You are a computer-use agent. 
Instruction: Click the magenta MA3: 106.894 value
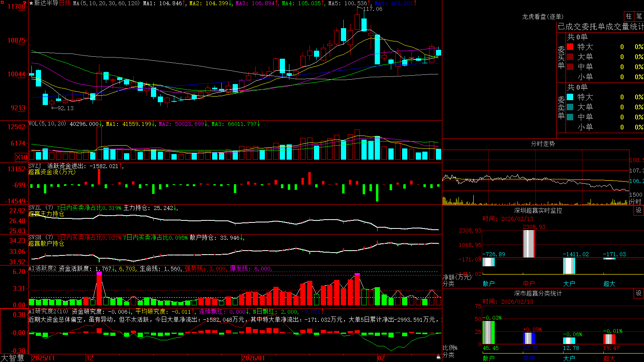(x=255, y=3)
